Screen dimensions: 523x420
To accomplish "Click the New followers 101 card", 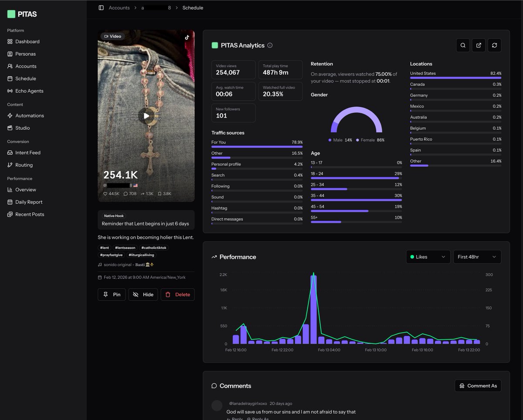I will click(233, 113).
